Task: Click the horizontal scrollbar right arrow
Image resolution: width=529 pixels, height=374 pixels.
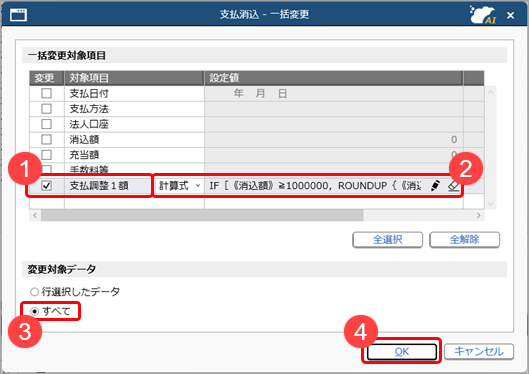Action: click(x=478, y=215)
